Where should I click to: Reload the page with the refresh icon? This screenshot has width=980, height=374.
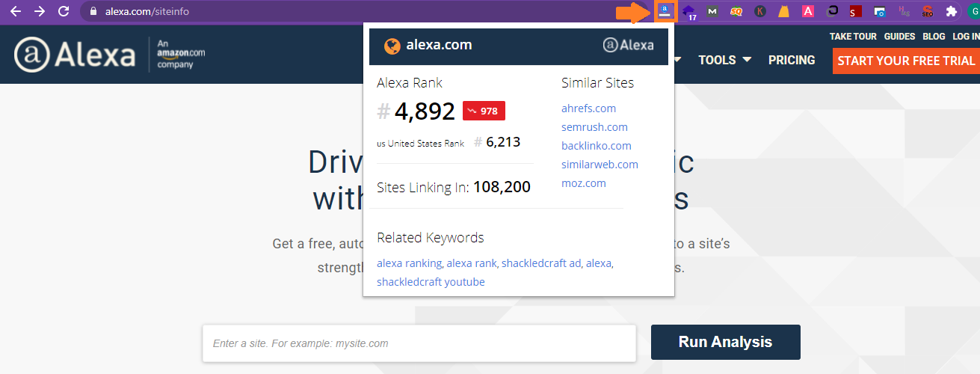(x=64, y=11)
